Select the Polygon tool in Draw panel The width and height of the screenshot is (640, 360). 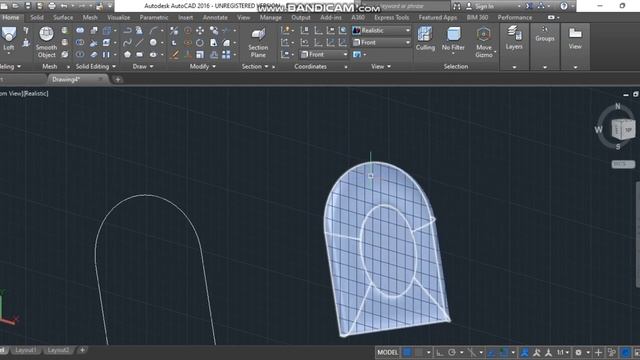click(127, 54)
